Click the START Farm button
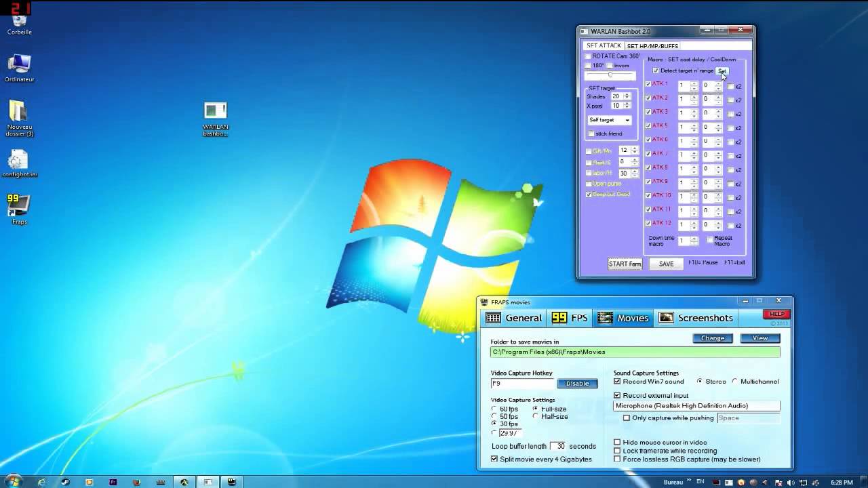Viewport: 868px width, 488px height. click(x=625, y=264)
